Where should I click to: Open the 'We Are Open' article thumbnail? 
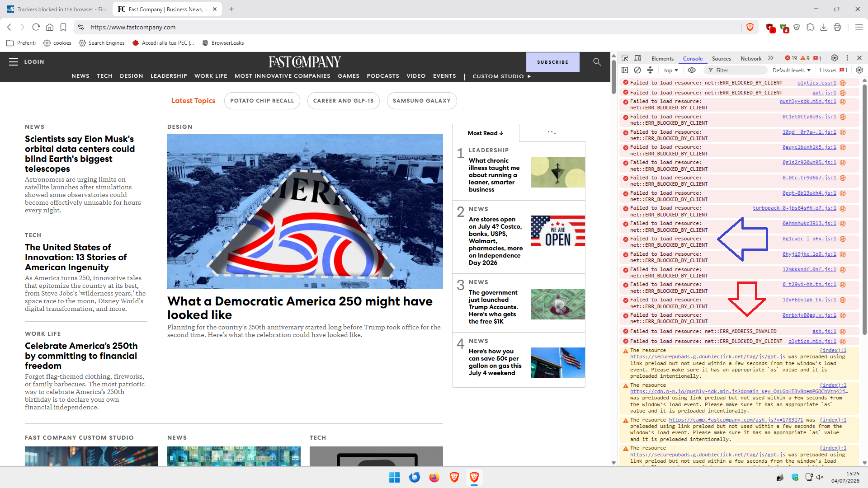coord(558,231)
